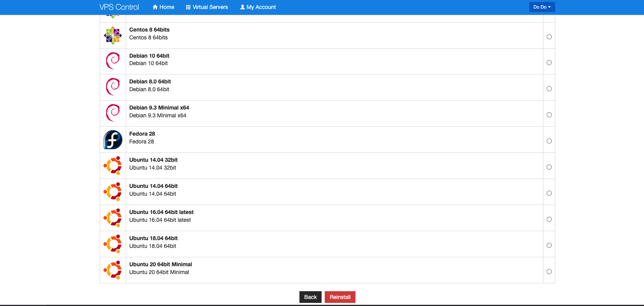644x306 pixels.
Task: Pick Ubuntu 16.04 64bit latest radio button
Action: click(549, 219)
